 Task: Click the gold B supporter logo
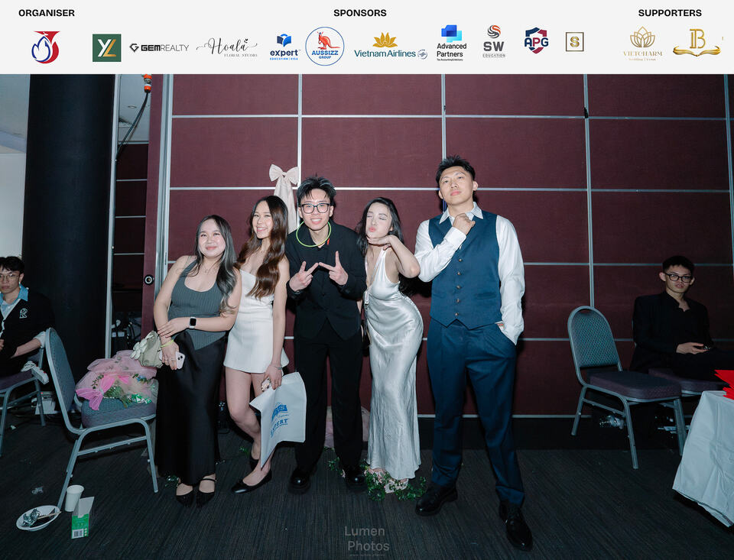coord(697,43)
